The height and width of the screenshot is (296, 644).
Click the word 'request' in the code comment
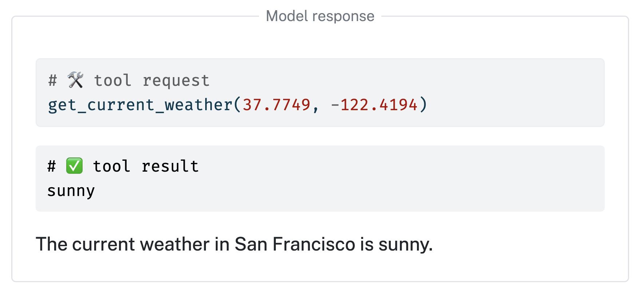176,81
